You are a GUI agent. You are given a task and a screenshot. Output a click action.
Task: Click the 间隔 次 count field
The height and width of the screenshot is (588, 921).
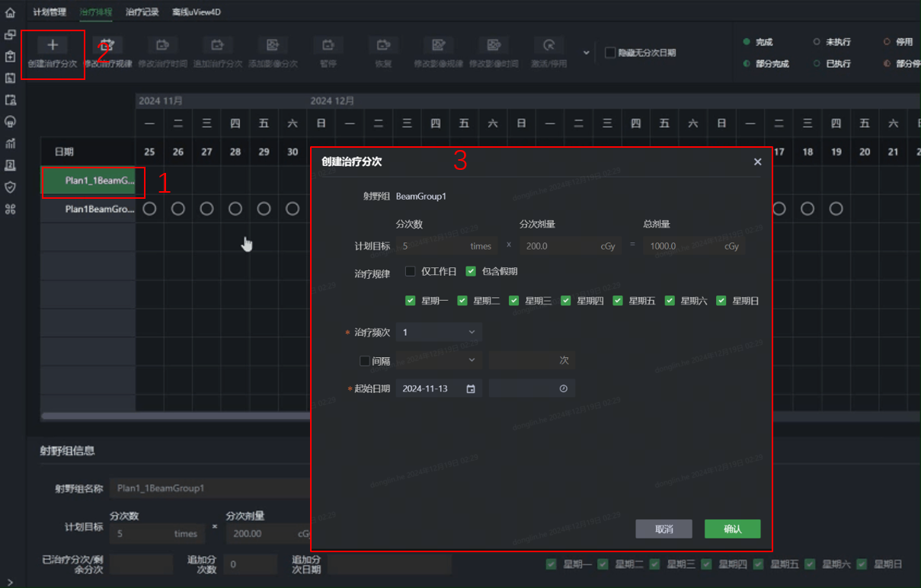click(532, 360)
